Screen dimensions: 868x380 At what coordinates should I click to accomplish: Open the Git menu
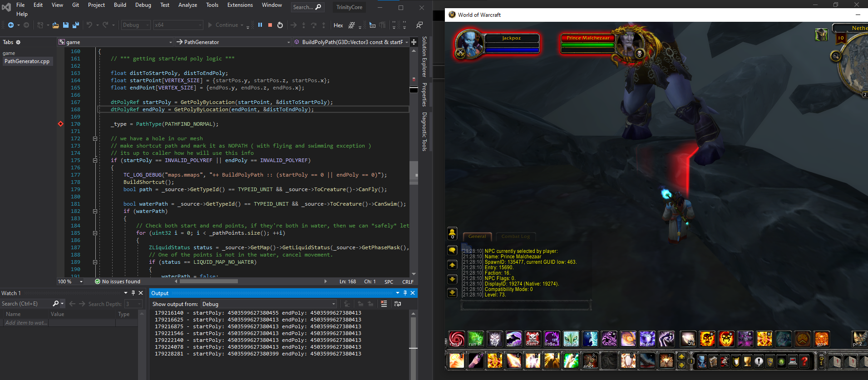point(75,5)
